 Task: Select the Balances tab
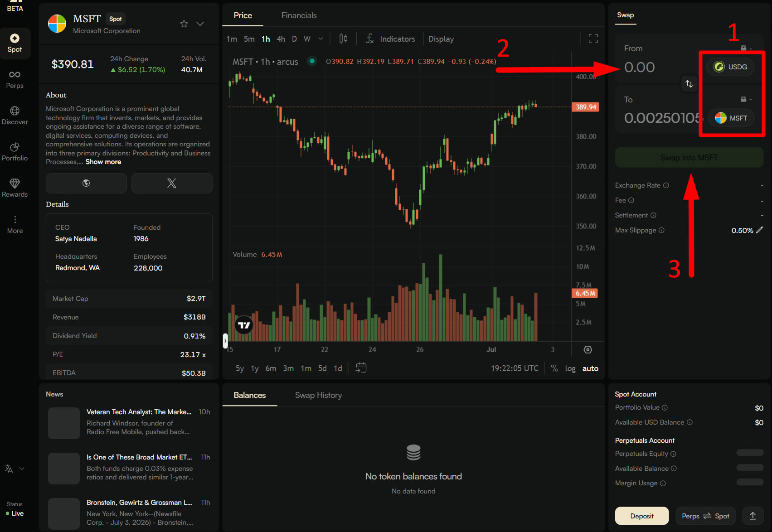coord(250,395)
